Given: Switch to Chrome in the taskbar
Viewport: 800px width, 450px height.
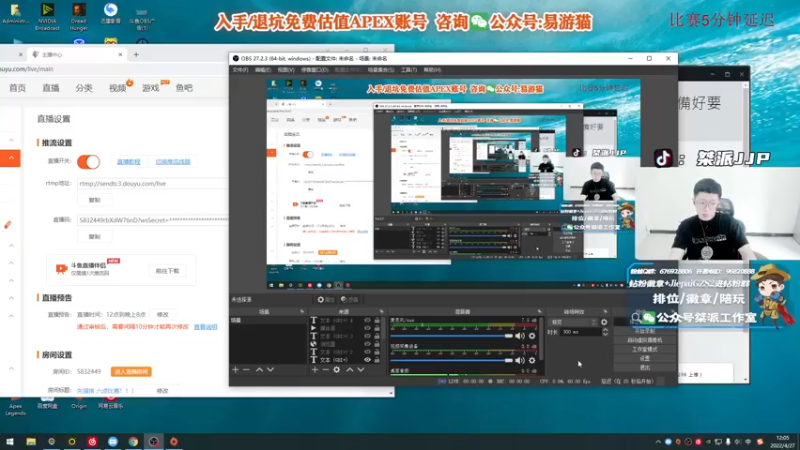Looking at the screenshot, I should coord(133,441).
